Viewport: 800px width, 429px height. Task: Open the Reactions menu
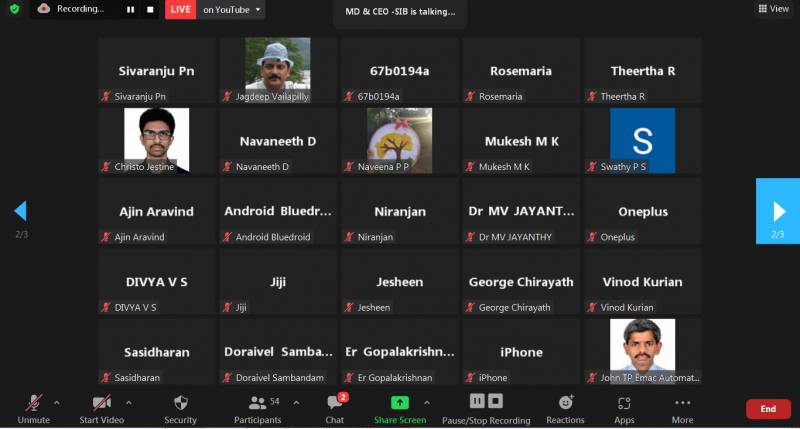(x=565, y=408)
